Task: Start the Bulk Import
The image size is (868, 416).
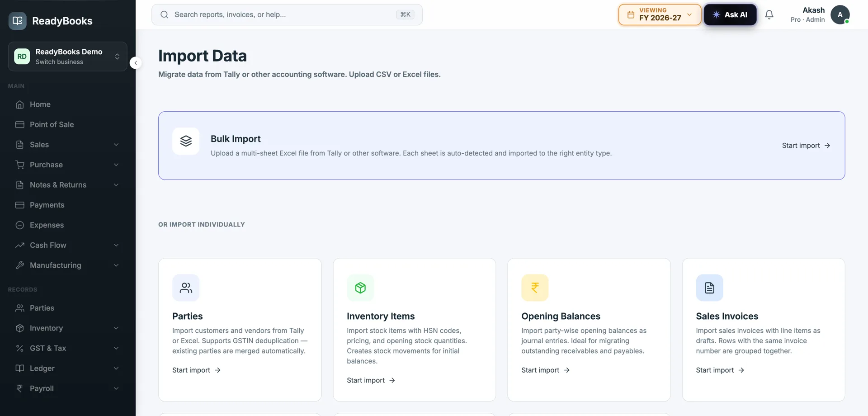Action: (x=806, y=146)
